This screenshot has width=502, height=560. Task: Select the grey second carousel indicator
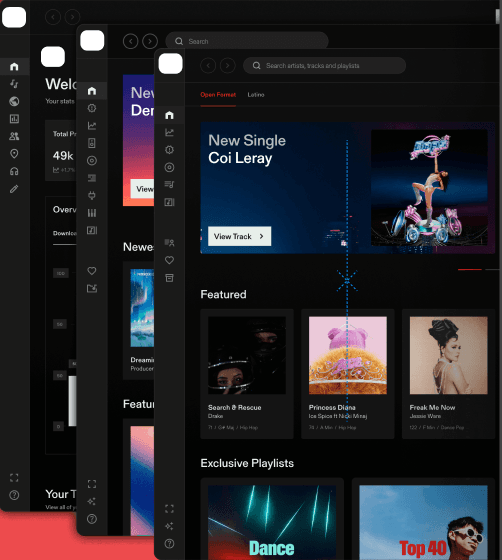coord(492,270)
